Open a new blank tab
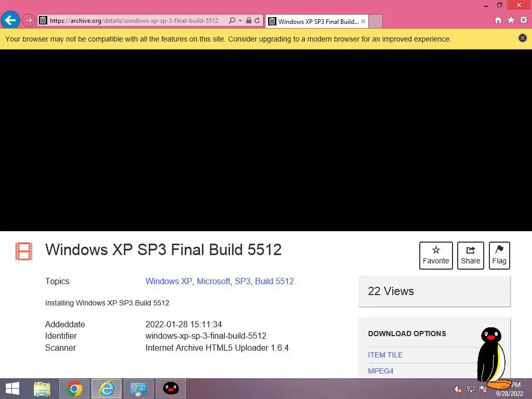Image resolution: width=532 pixels, height=399 pixels. coord(375,21)
